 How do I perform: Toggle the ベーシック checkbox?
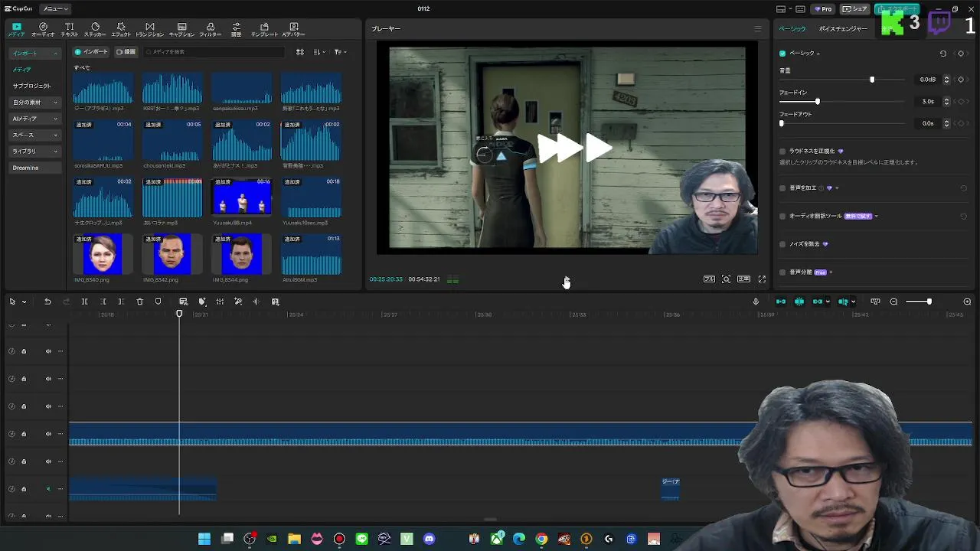pyautogui.click(x=782, y=54)
